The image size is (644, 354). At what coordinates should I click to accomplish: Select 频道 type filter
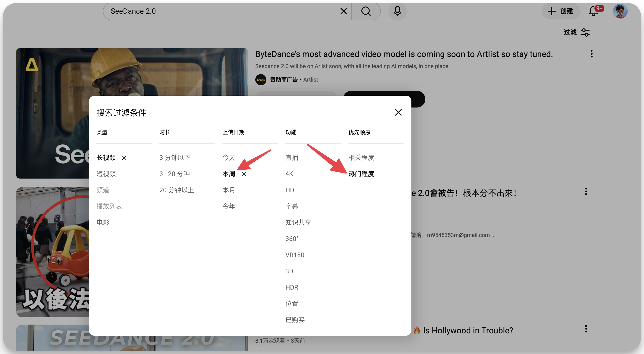pos(103,190)
